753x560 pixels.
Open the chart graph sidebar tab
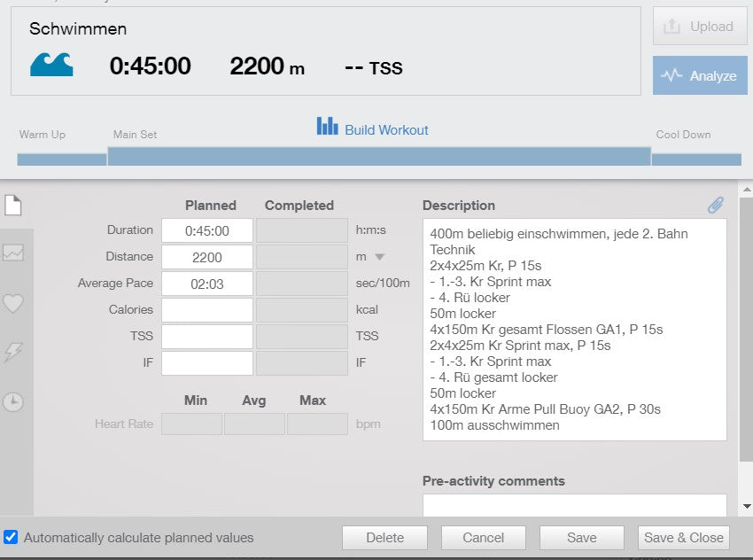pyautogui.click(x=13, y=253)
